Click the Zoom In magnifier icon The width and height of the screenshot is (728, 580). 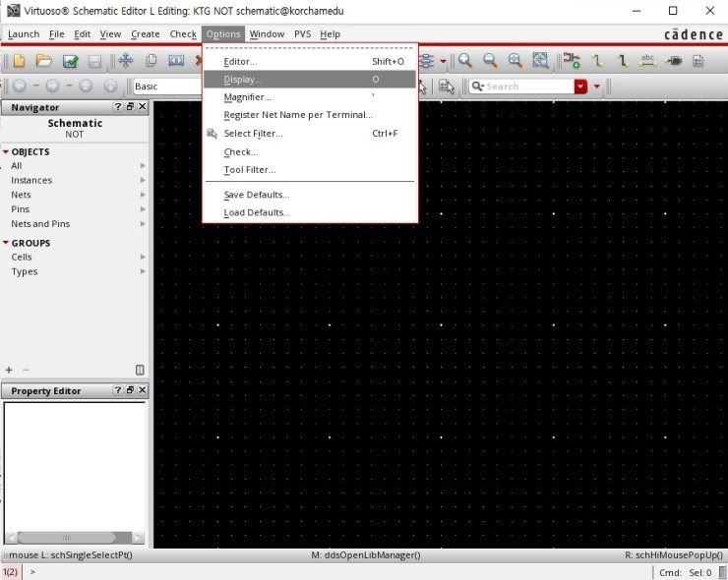click(x=465, y=61)
